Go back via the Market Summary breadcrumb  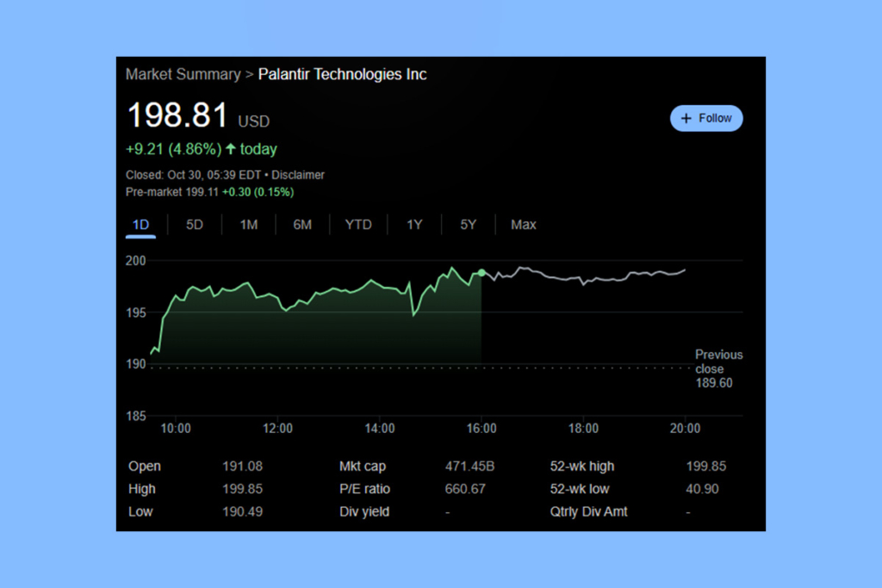click(183, 74)
